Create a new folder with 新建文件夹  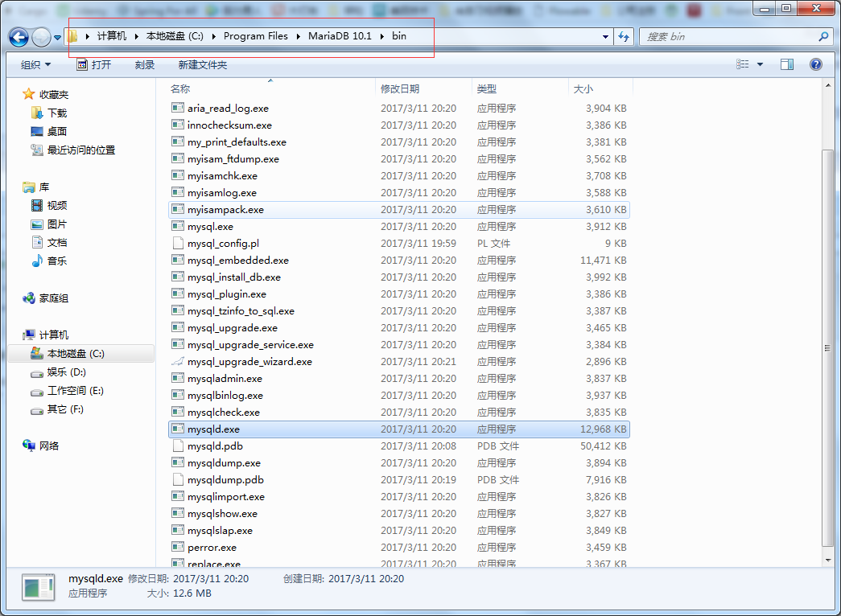[202, 65]
